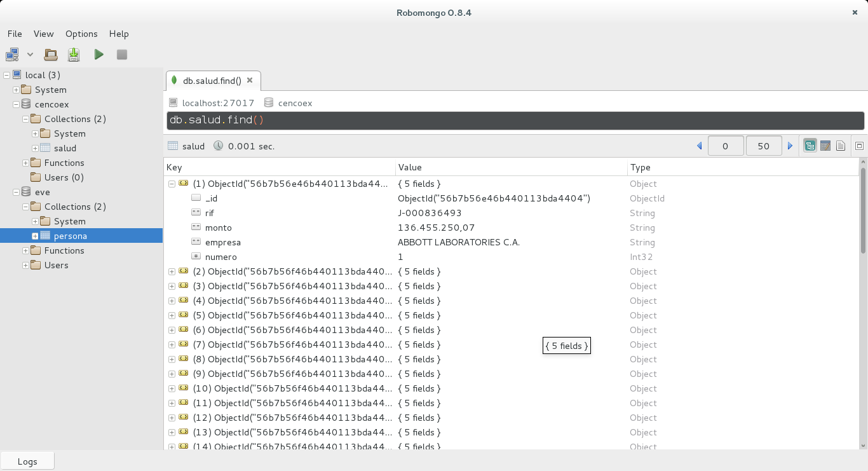Switch results to table view mode
868x471 pixels.
point(825,146)
